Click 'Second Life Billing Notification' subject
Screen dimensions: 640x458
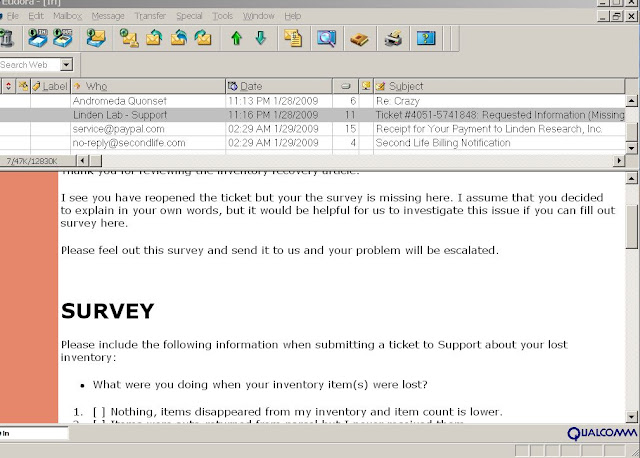click(x=443, y=143)
